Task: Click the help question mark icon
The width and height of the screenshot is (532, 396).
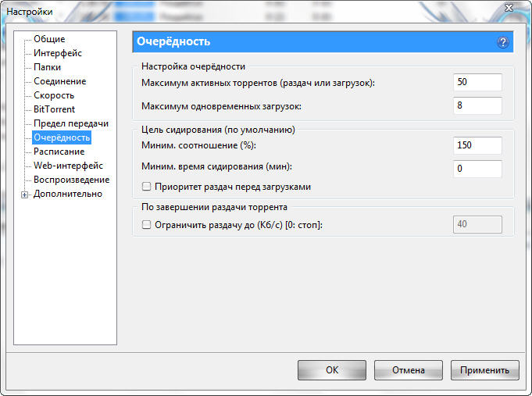Action: click(x=502, y=42)
